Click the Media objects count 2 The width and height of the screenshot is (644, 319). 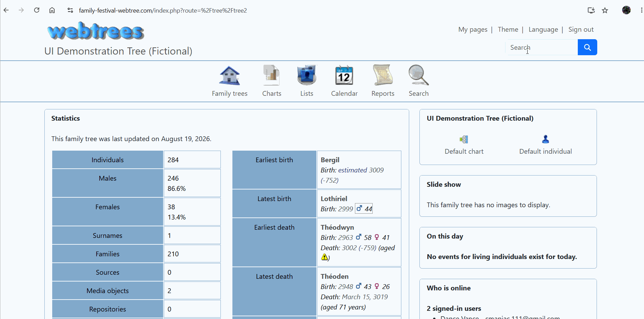coord(169,291)
